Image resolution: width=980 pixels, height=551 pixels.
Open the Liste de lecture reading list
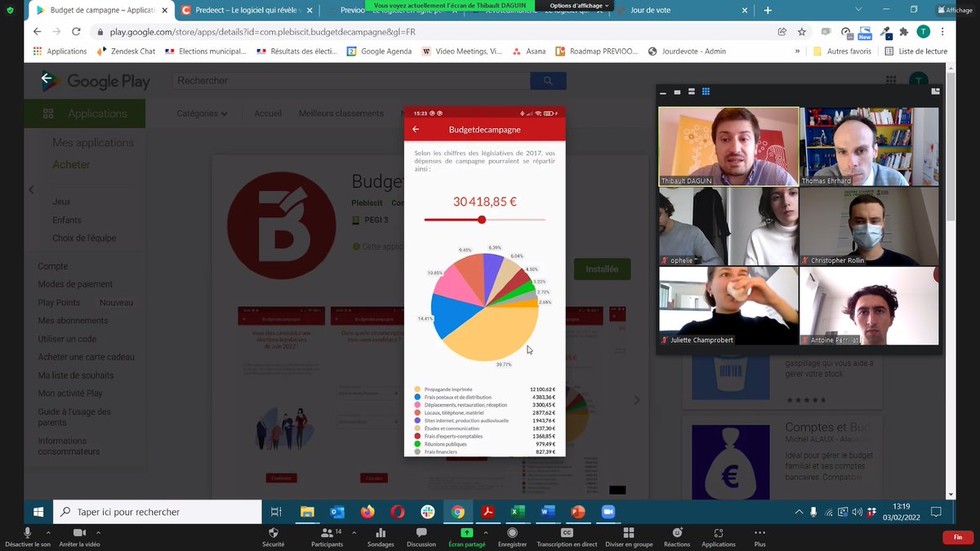click(915, 51)
